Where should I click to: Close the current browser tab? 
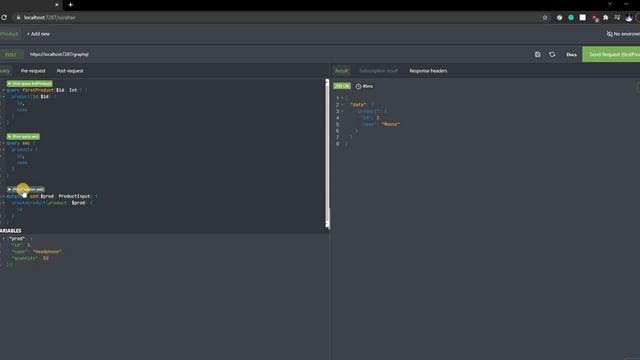(57, 5)
